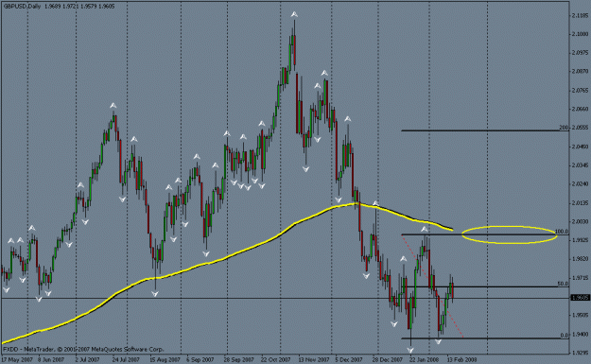Viewport: 591px width, 364px height.
Task: Click the 2.0240 price axis label
Action: point(580,184)
